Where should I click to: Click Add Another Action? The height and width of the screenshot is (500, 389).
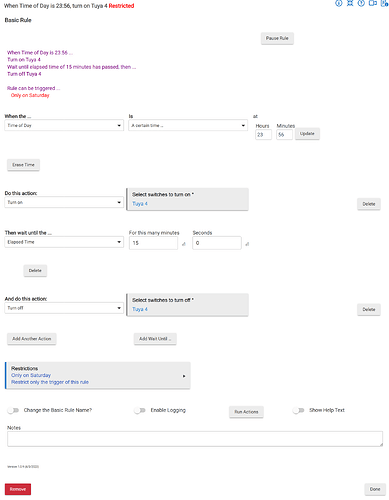pos(32,339)
